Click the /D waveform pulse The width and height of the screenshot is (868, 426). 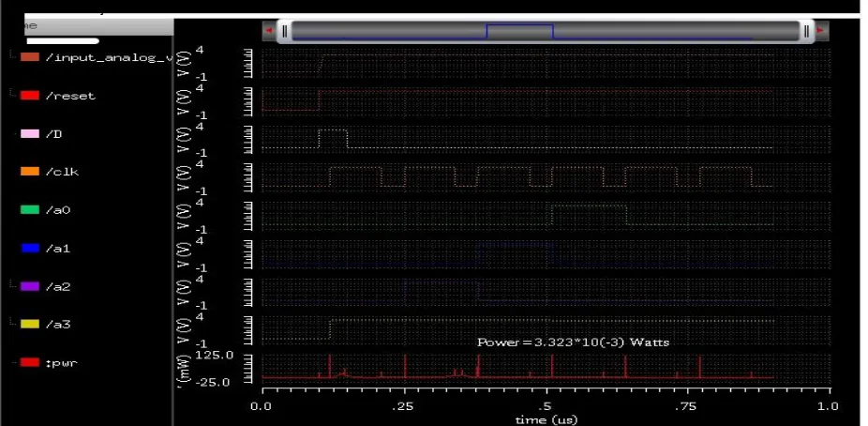point(334,139)
